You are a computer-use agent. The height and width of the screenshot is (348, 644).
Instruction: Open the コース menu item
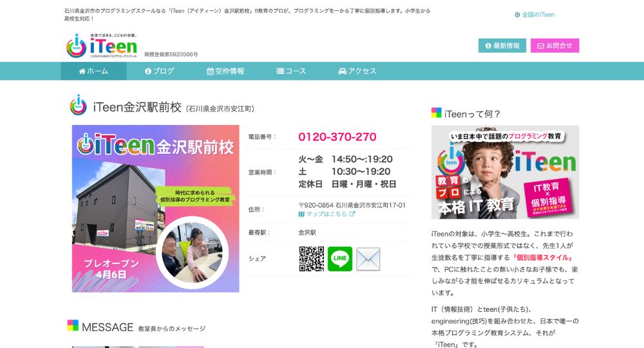291,71
